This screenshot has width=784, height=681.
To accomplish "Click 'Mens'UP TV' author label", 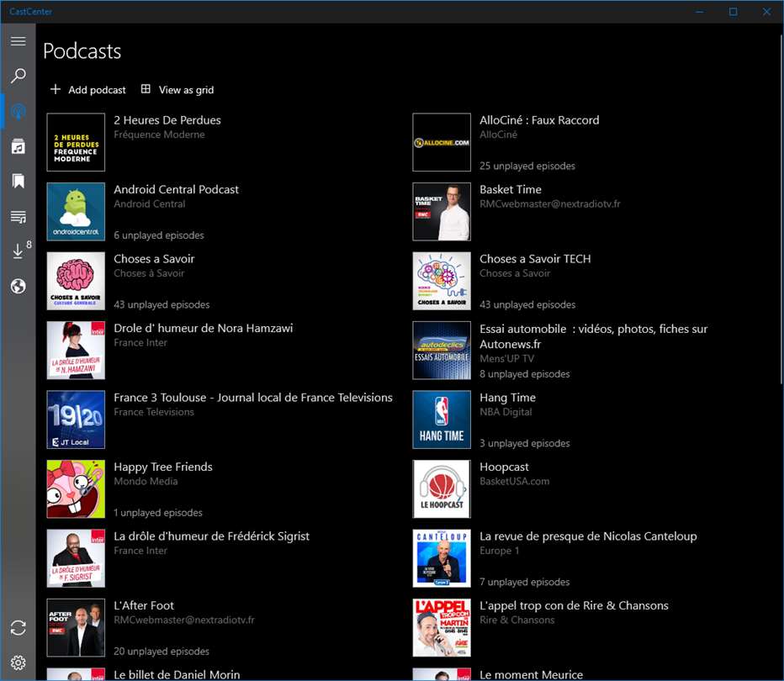I will [x=506, y=358].
